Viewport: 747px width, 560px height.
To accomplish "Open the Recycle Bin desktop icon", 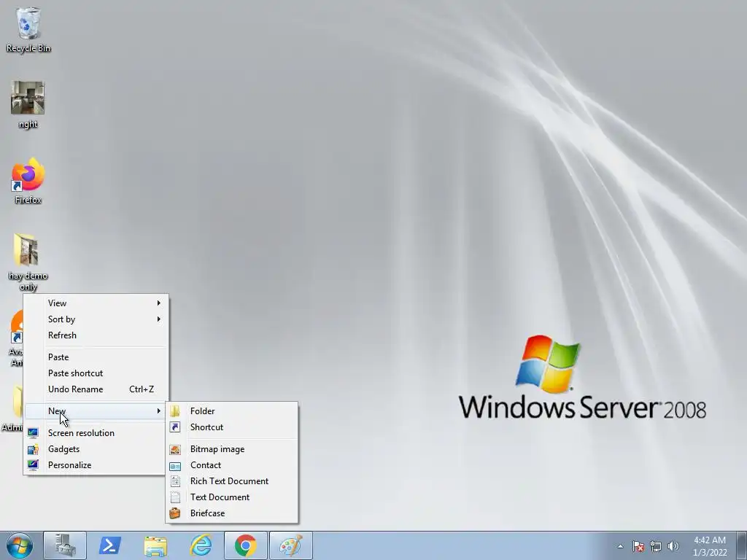I will click(x=28, y=29).
